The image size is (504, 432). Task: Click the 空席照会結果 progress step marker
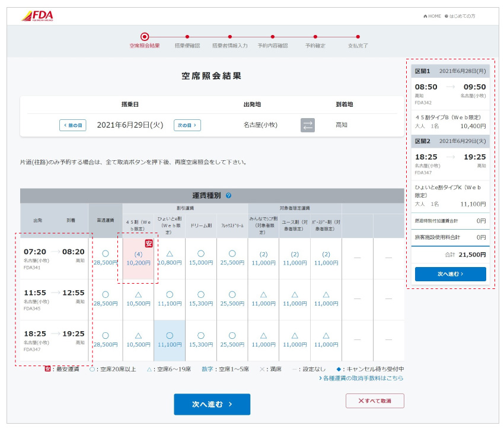(x=145, y=37)
